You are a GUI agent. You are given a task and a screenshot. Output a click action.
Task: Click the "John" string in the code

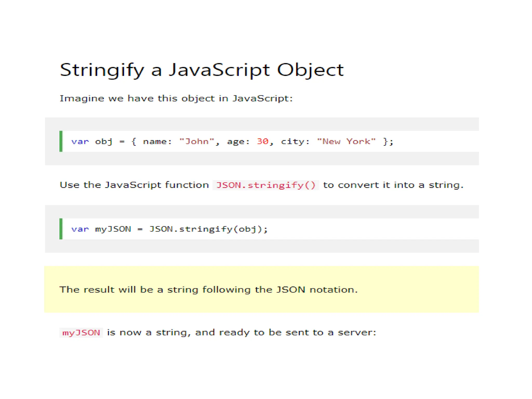click(x=197, y=142)
